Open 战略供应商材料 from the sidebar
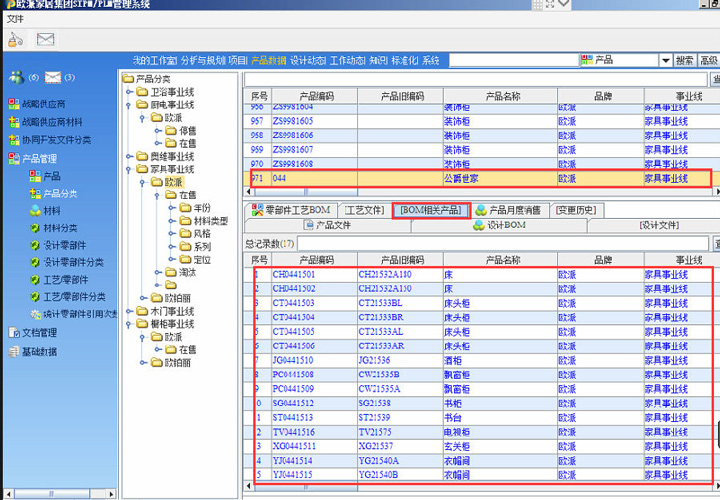The width and height of the screenshot is (720, 500). [x=49, y=122]
